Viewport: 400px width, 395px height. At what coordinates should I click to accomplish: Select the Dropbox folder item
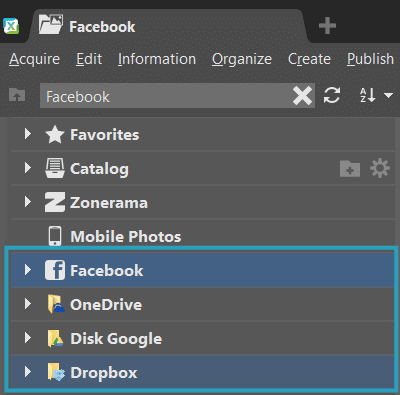coord(202,372)
